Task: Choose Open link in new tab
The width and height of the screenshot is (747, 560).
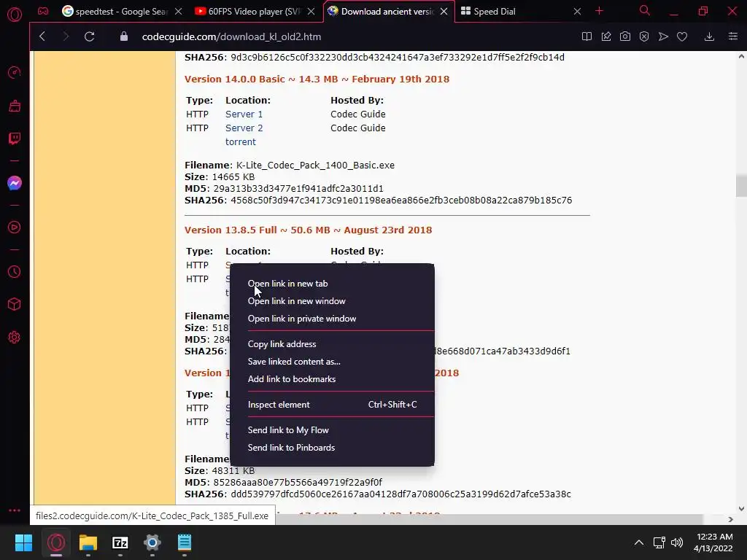Action: pyautogui.click(x=332, y=284)
